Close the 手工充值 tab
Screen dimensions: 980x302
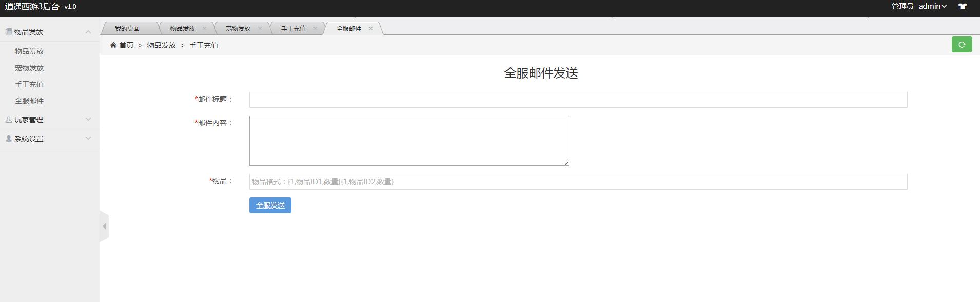315,28
